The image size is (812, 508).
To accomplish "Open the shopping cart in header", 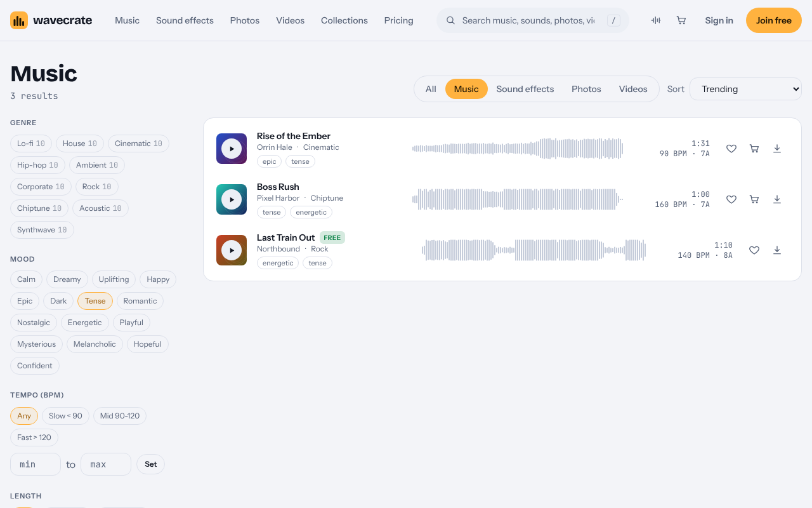I will click(x=681, y=20).
